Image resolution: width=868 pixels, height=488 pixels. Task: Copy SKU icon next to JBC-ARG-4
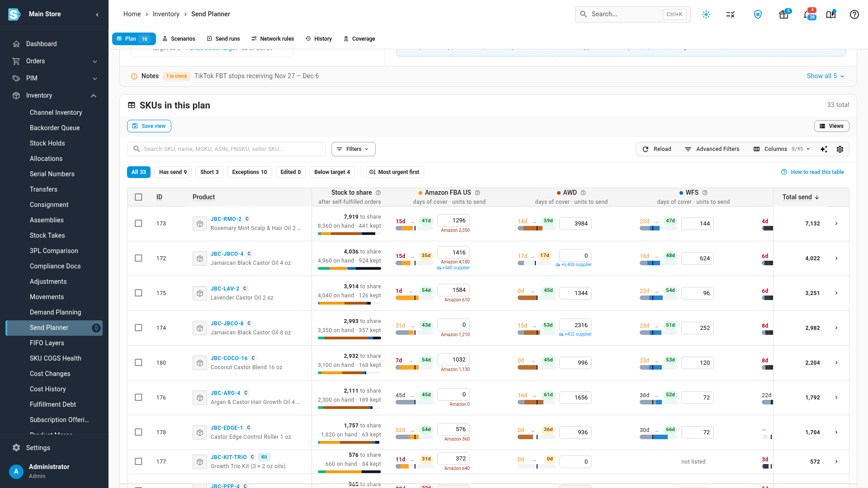246,393
